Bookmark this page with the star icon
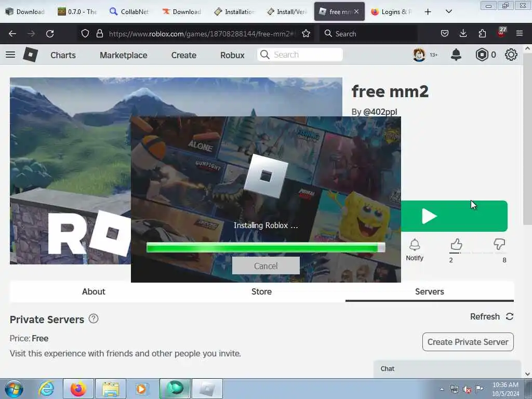The width and height of the screenshot is (532, 399). 306,34
